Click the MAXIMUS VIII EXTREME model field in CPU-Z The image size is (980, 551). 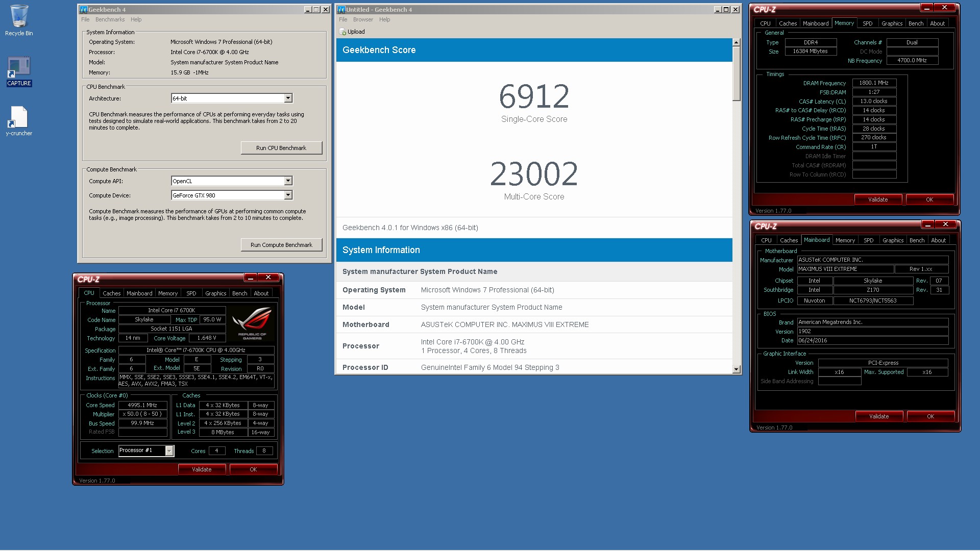[845, 269]
